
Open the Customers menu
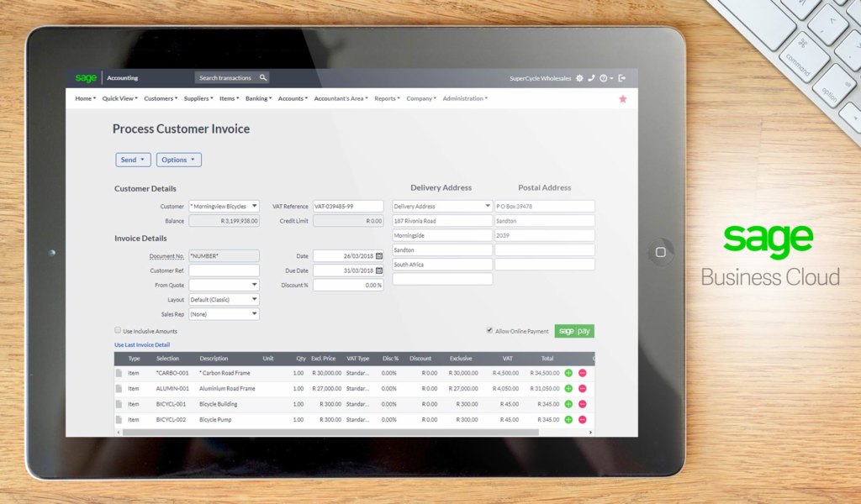(x=161, y=99)
